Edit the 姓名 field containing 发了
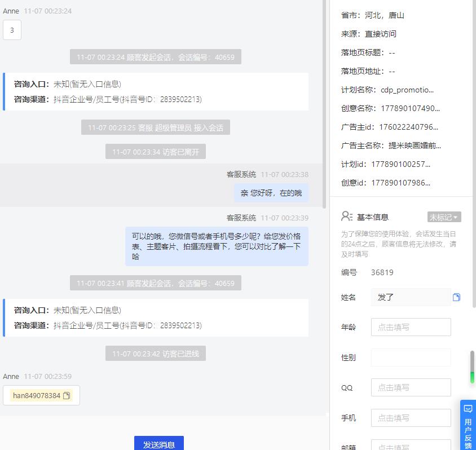Screen dimensions: 476x450 [411, 297]
